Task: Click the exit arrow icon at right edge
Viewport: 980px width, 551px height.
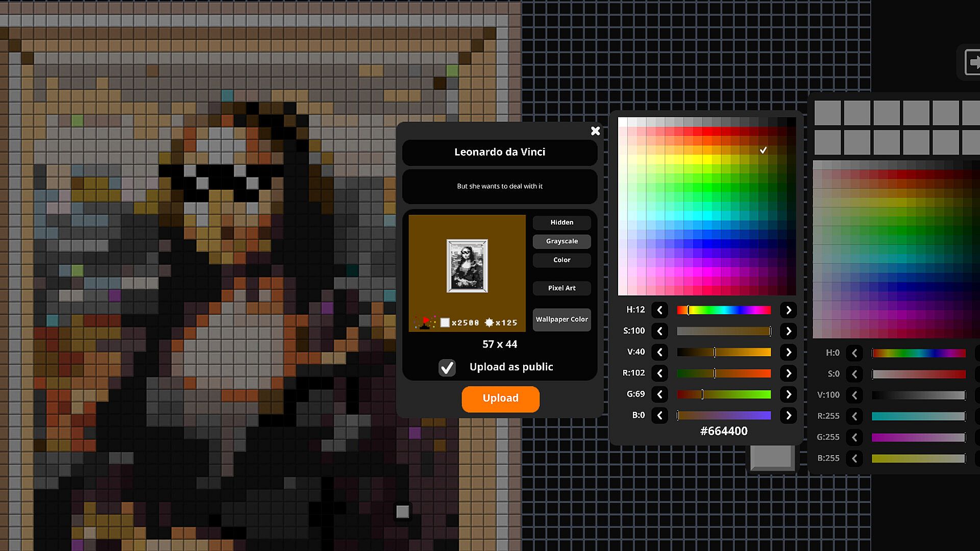Action: click(972, 62)
